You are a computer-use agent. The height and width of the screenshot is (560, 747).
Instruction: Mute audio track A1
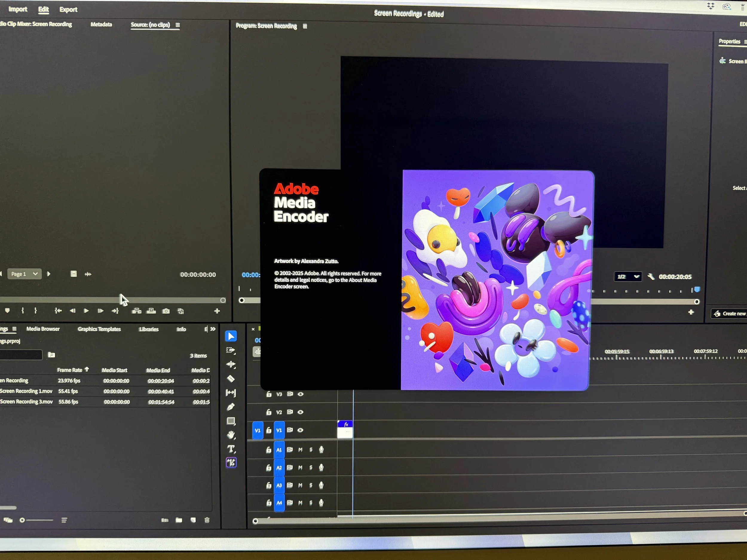point(300,450)
